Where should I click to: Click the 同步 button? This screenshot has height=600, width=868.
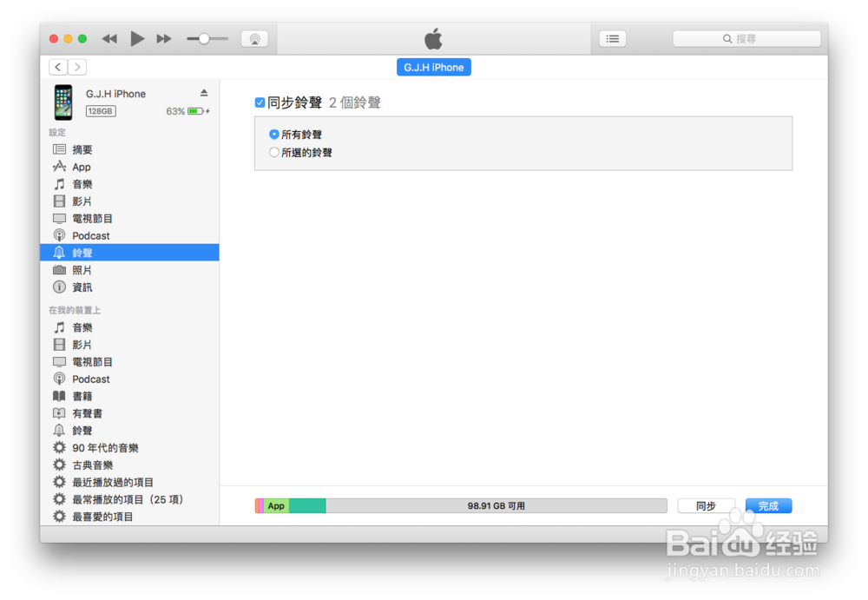(706, 505)
